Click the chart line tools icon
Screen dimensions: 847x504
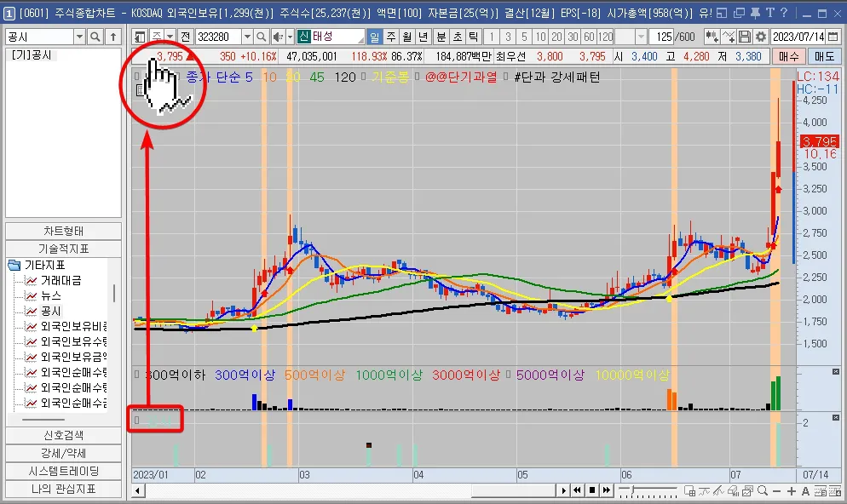click(729, 37)
